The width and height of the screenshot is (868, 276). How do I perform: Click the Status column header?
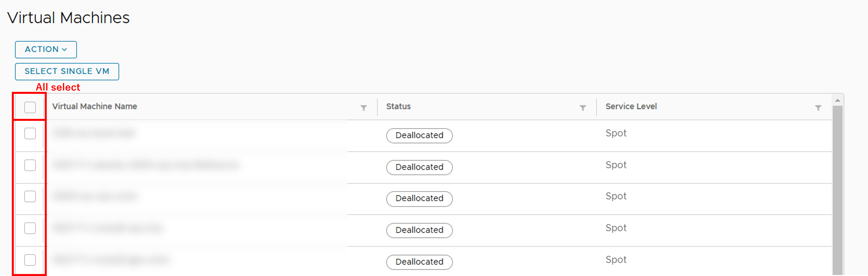[x=398, y=106]
